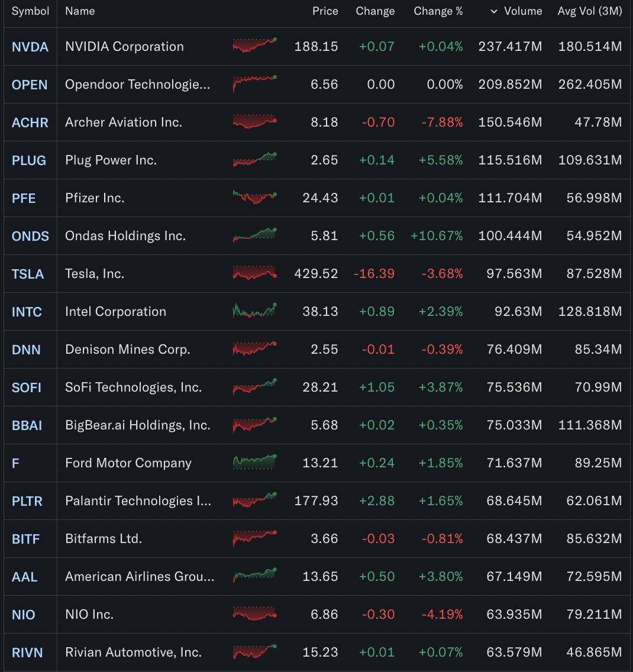View the Opendoor Technologies sparkline chart
The width and height of the screenshot is (633, 672).
[254, 83]
